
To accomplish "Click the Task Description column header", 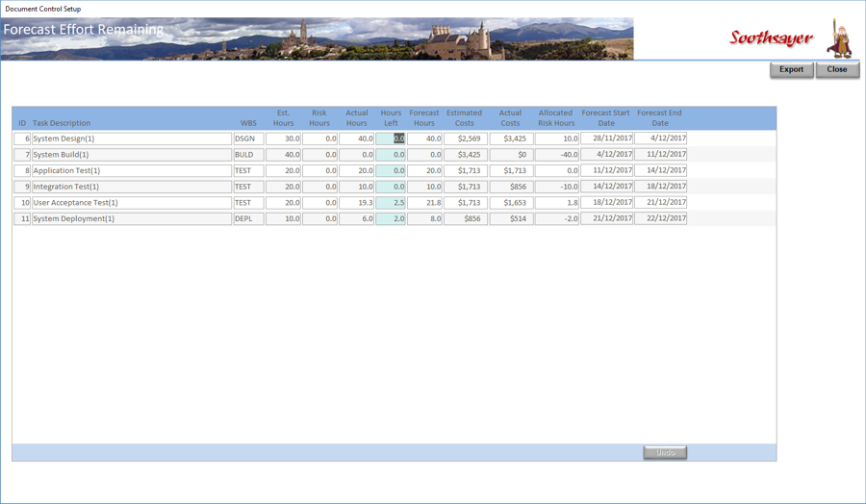I will 62,123.
